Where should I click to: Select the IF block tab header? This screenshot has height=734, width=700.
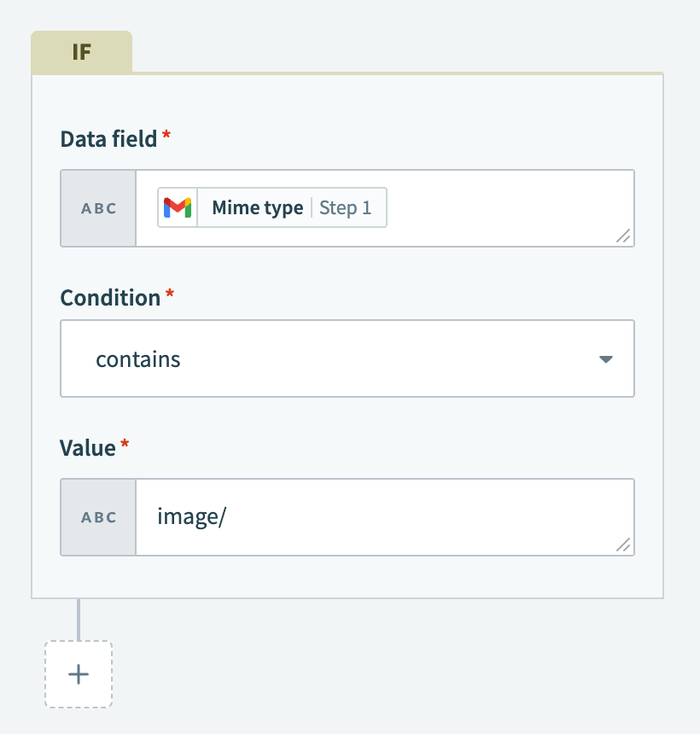[x=81, y=51]
